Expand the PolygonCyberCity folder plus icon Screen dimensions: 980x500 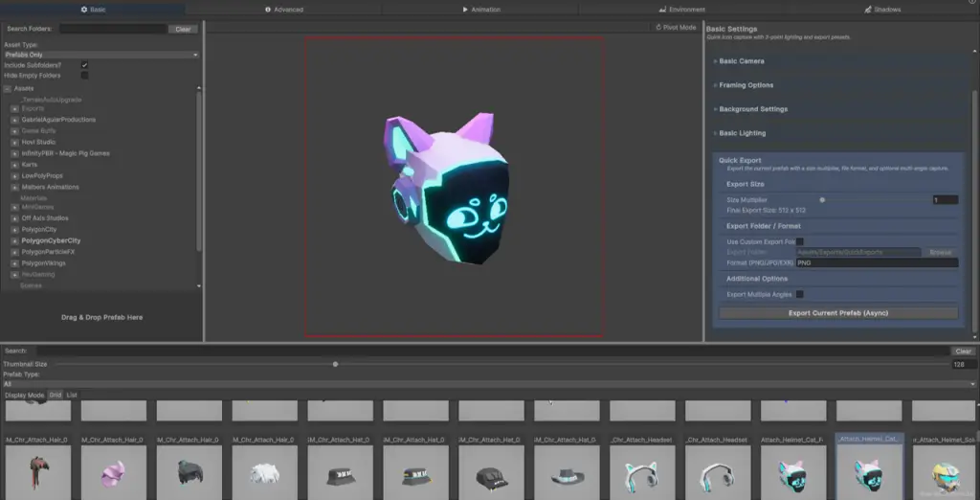tap(14, 241)
